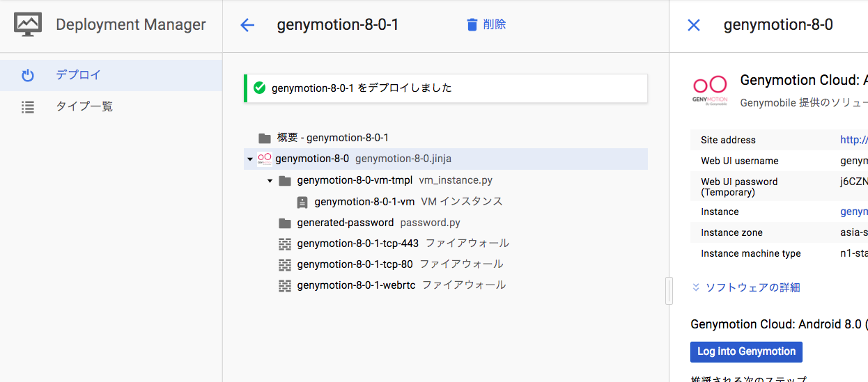
Task: Open the Instance link value
Action: click(x=854, y=212)
